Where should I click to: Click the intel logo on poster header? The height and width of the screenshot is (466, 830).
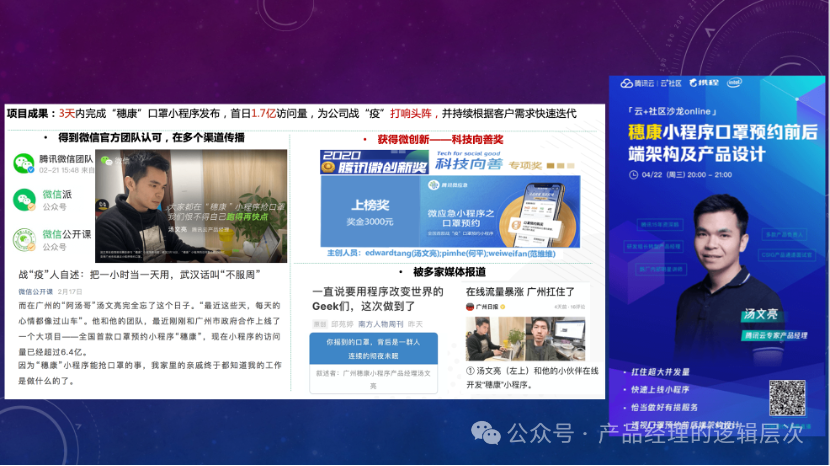tap(734, 83)
